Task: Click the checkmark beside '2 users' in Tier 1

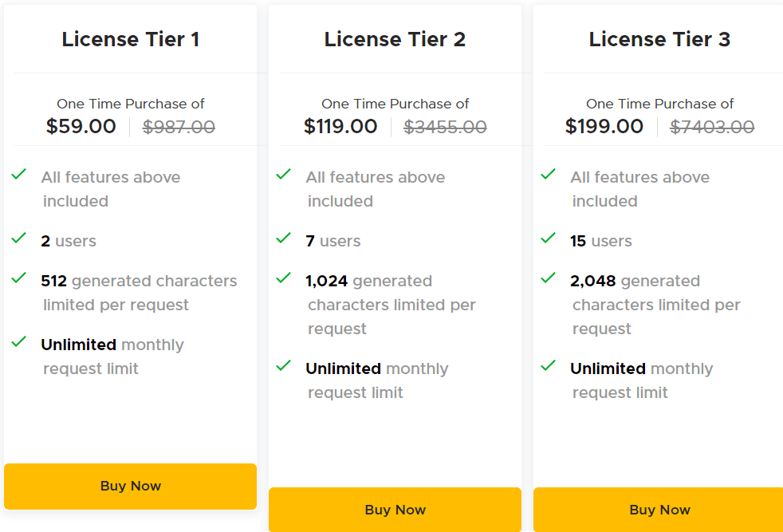Action: (18, 240)
